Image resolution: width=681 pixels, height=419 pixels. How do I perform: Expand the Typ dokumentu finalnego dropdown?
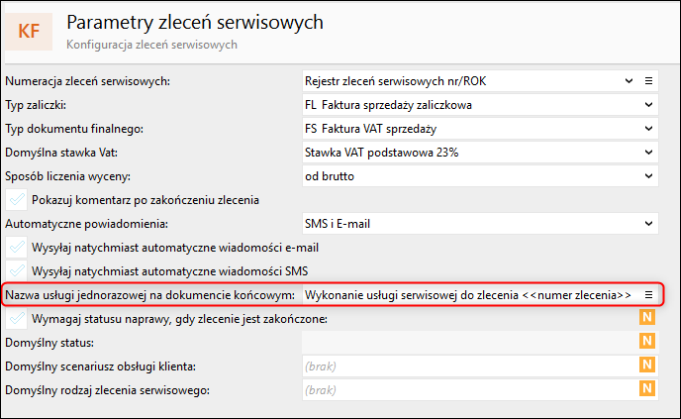(648, 128)
